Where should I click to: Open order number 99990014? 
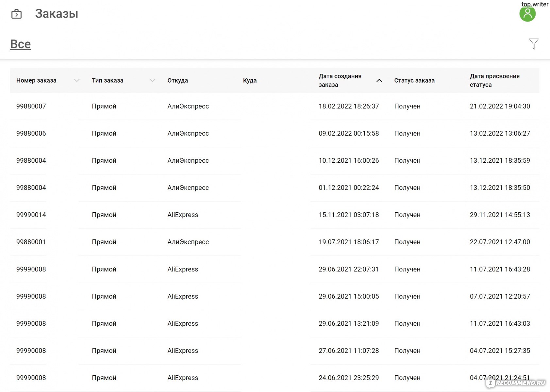click(x=31, y=215)
